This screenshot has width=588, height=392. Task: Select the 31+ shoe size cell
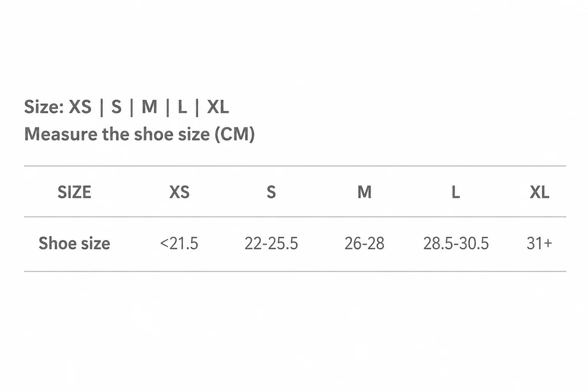pyautogui.click(x=539, y=243)
